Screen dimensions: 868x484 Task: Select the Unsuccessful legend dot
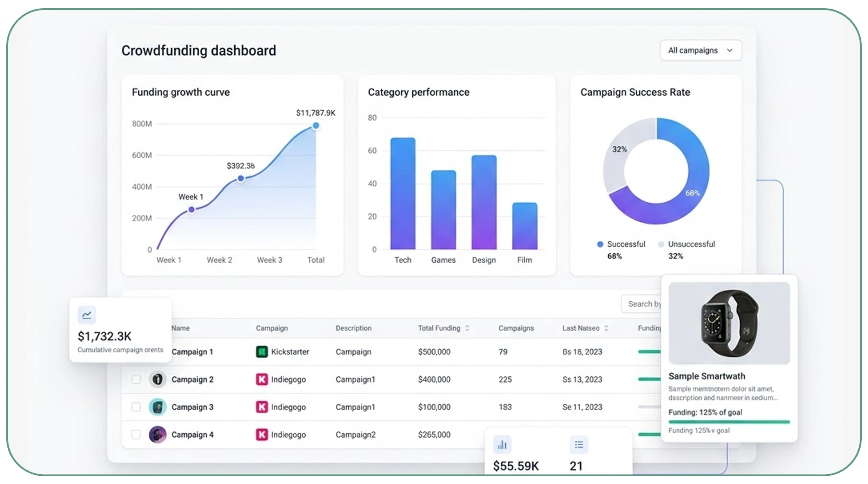pos(661,244)
